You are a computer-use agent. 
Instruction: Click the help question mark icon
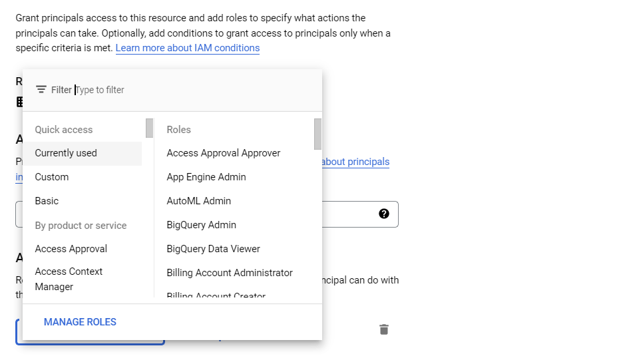tap(384, 214)
